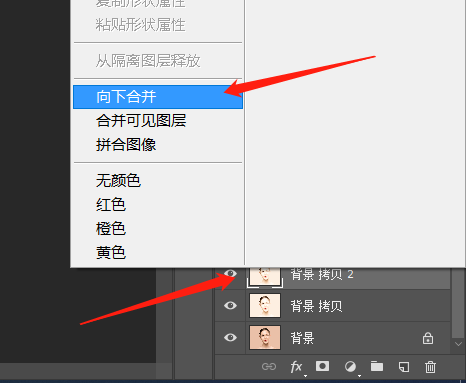
Task: Click the 背景 拷贝 layer thumbnail
Action: [x=265, y=306]
